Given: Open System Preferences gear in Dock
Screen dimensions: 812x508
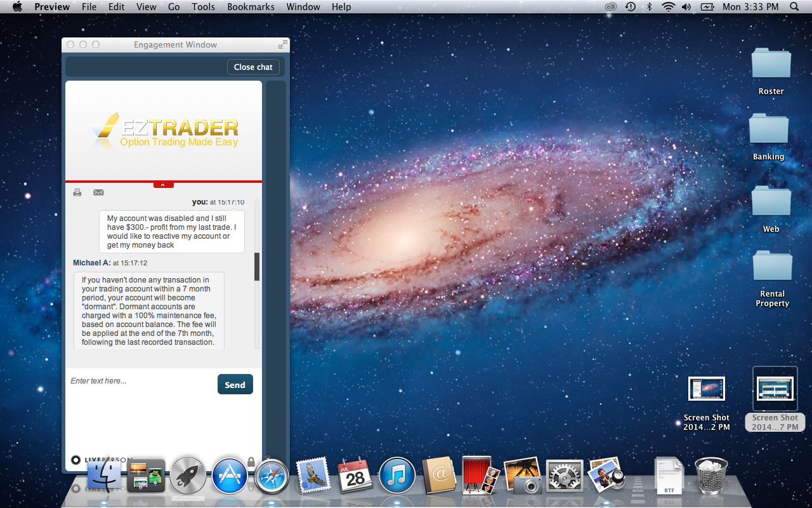Looking at the screenshot, I should [565, 476].
